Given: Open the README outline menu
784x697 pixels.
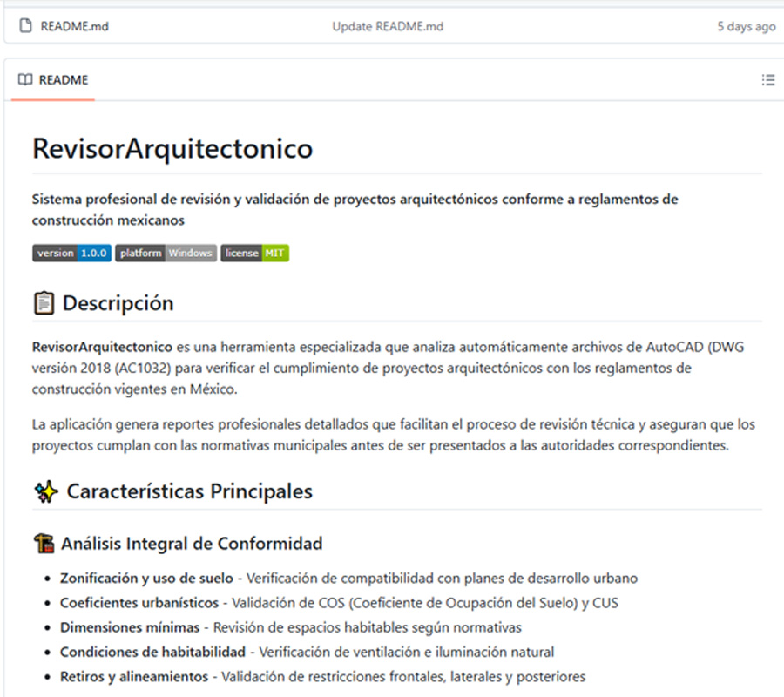Looking at the screenshot, I should (768, 80).
